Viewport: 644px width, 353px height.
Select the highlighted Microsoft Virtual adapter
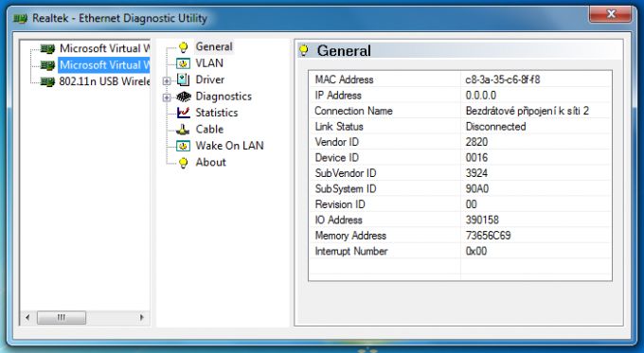pyautogui.click(x=104, y=65)
